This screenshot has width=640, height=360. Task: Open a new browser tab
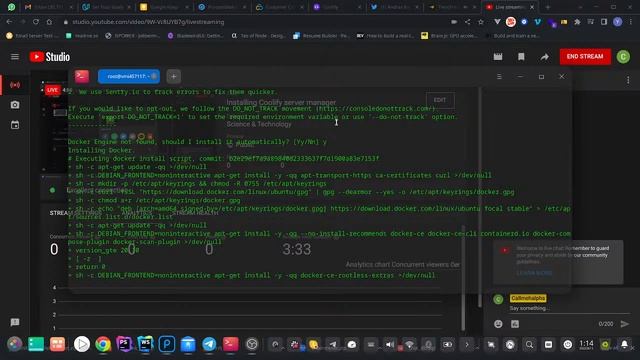coord(548,7)
